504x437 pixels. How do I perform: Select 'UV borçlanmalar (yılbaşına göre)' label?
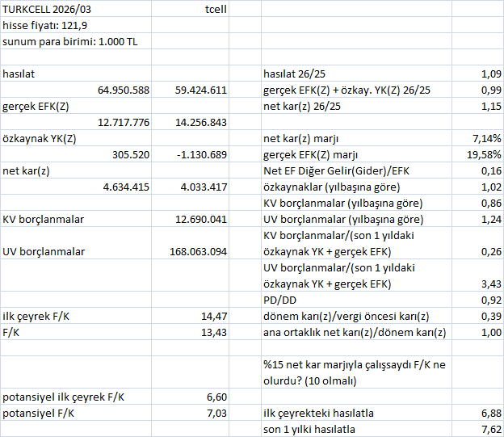[356, 219]
